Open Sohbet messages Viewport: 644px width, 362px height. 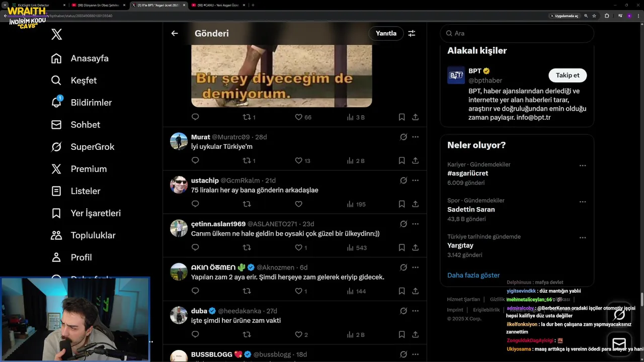point(75,125)
